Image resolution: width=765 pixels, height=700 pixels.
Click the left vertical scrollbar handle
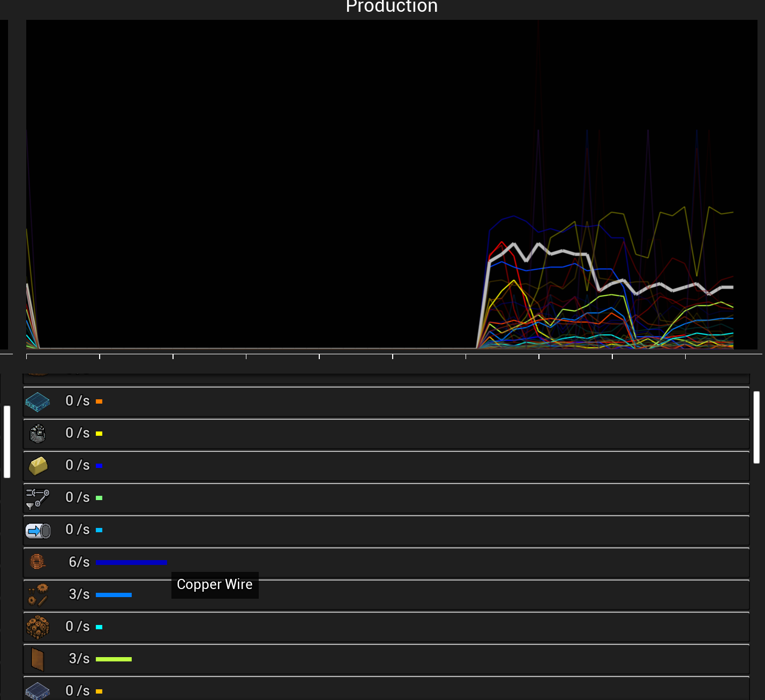[7, 441]
